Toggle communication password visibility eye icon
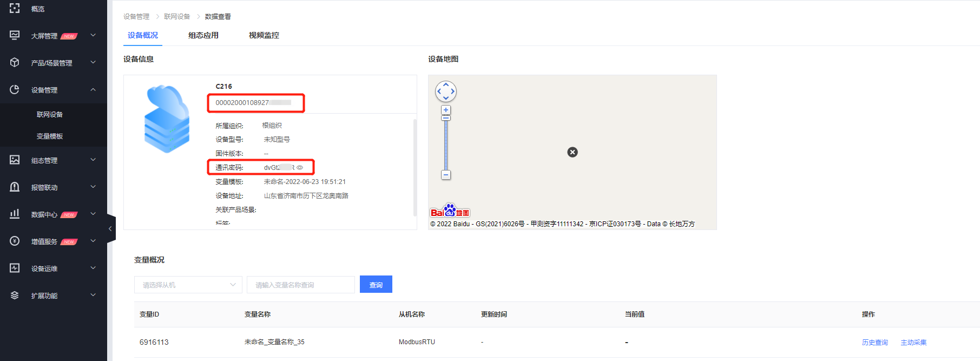Viewport: 980px width, 361px height. [300, 168]
